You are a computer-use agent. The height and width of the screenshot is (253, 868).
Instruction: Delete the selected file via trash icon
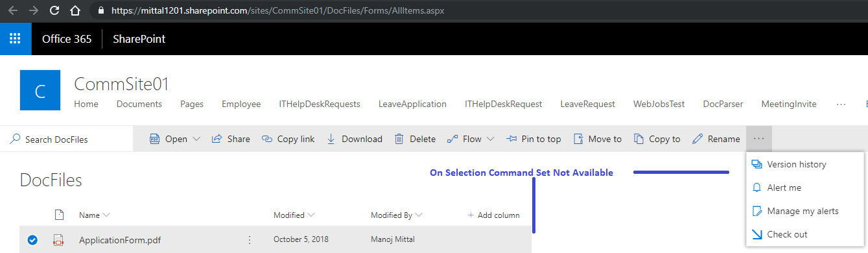[415, 139]
